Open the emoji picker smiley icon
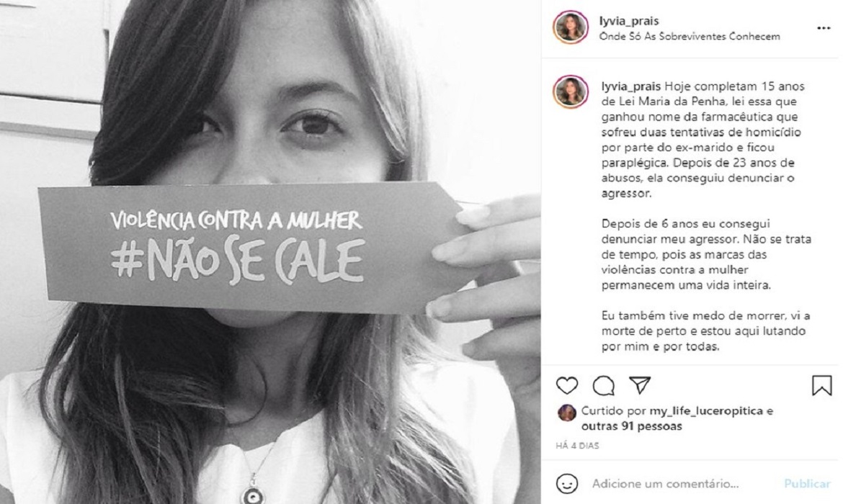843x504 pixels. [566, 484]
